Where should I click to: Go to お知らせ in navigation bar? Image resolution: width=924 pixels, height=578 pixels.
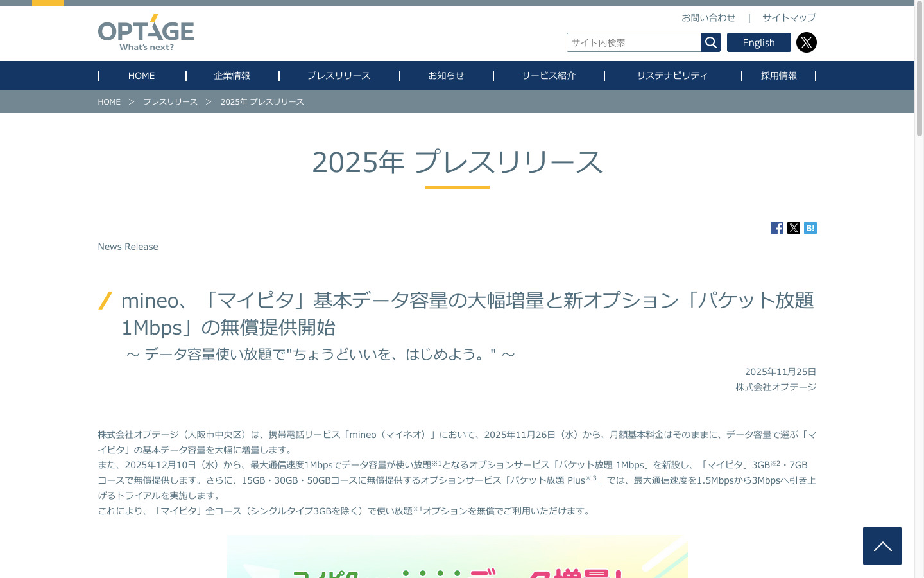tap(446, 76)
